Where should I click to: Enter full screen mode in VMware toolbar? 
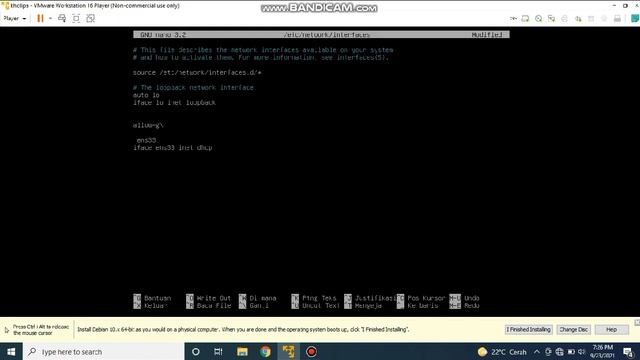point(76,18)
